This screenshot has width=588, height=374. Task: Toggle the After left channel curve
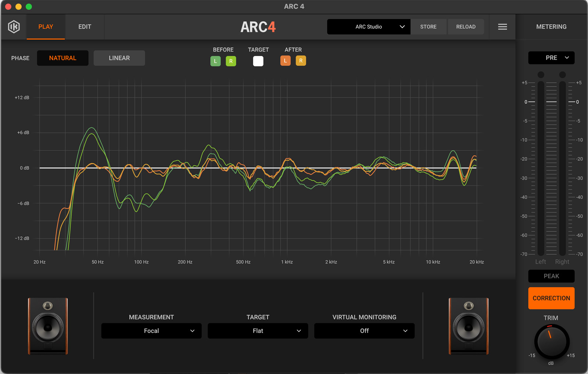[x=285, y=61]
